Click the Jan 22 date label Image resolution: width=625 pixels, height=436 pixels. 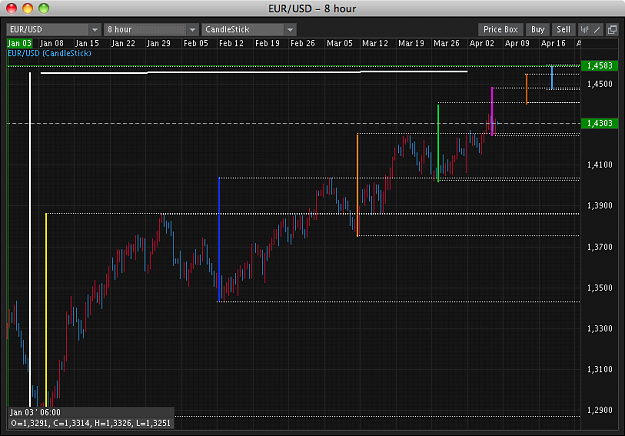tap(123, 43)
